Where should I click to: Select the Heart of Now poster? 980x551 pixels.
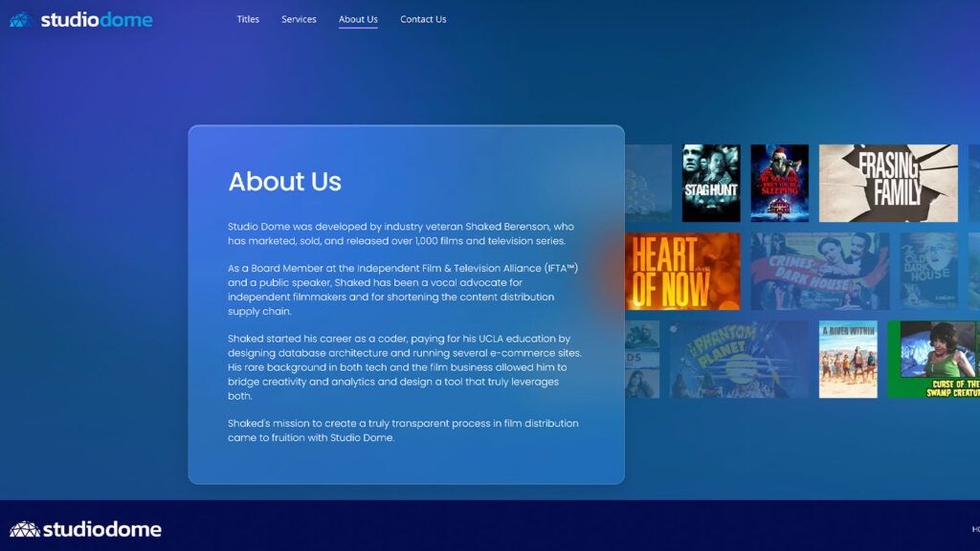[683, 271]
